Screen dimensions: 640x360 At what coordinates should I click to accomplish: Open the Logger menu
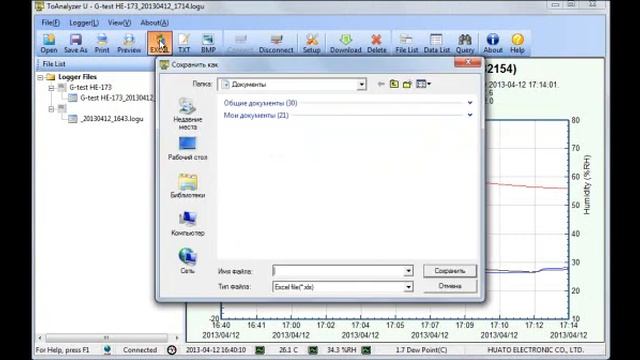tap(84, 23)
